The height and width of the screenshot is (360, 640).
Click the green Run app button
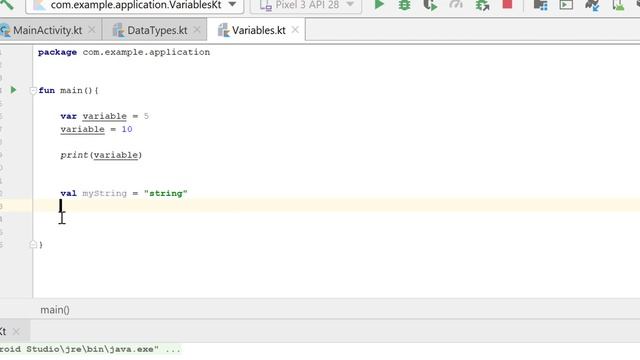(x=379, y=5)
